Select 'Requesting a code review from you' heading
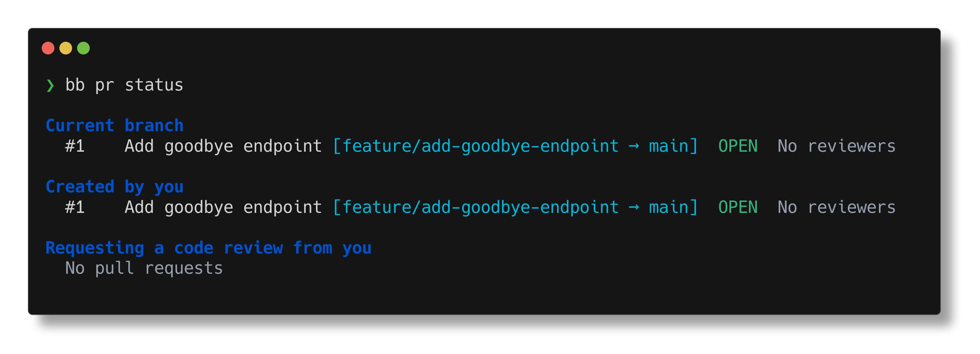Screen dimensions: 980x354 (208, 248)
